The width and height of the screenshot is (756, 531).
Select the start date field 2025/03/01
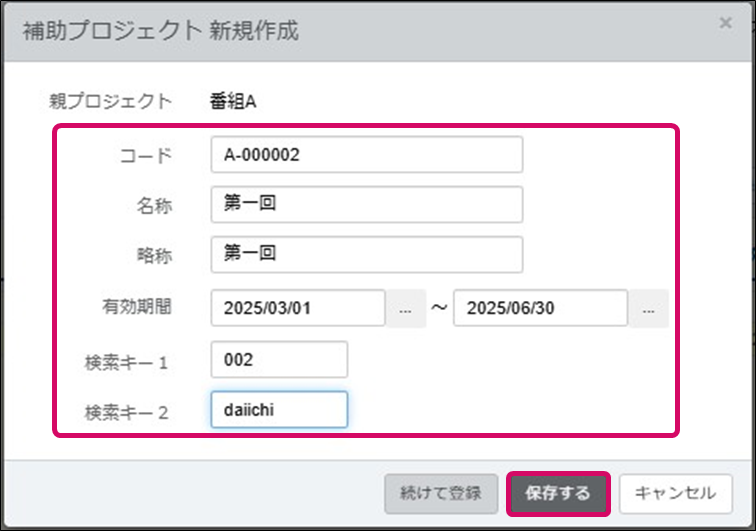(297, 308)
